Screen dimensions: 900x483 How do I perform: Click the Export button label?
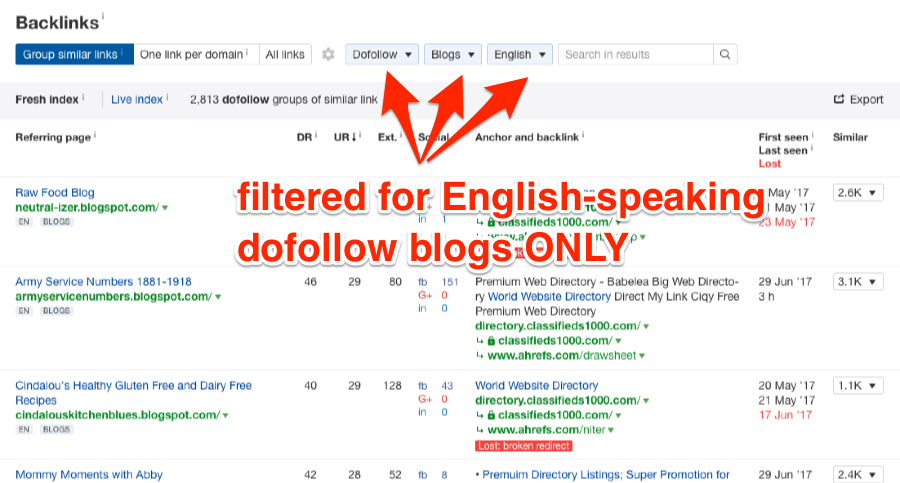pos(866,99)
